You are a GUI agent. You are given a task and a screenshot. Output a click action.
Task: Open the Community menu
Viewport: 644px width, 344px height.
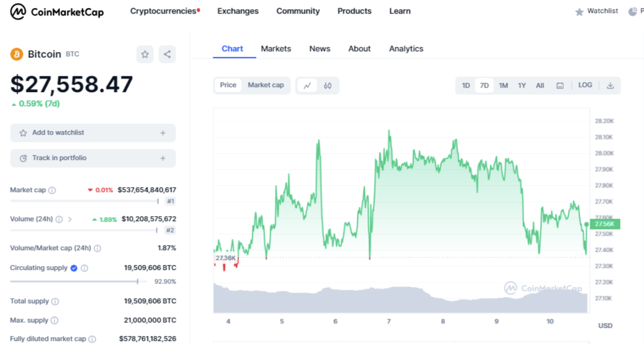pyautogui.click(x=298, y=11)
